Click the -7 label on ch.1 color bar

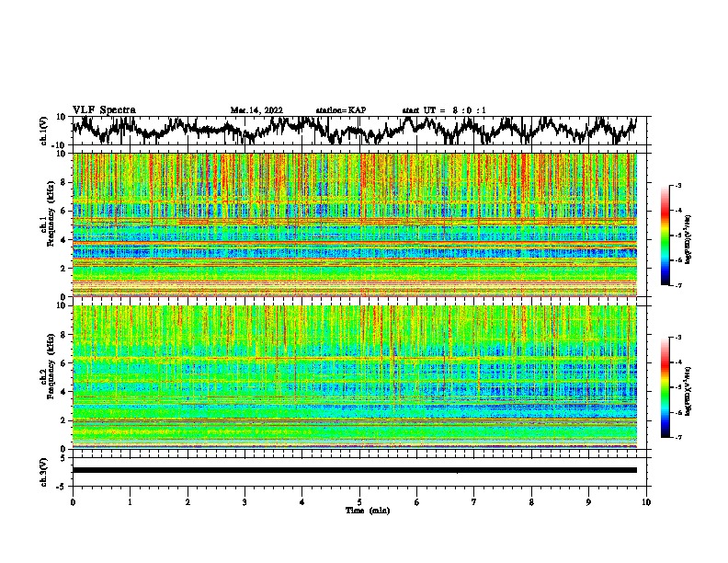pyautogui.click(x=677, y=285)
